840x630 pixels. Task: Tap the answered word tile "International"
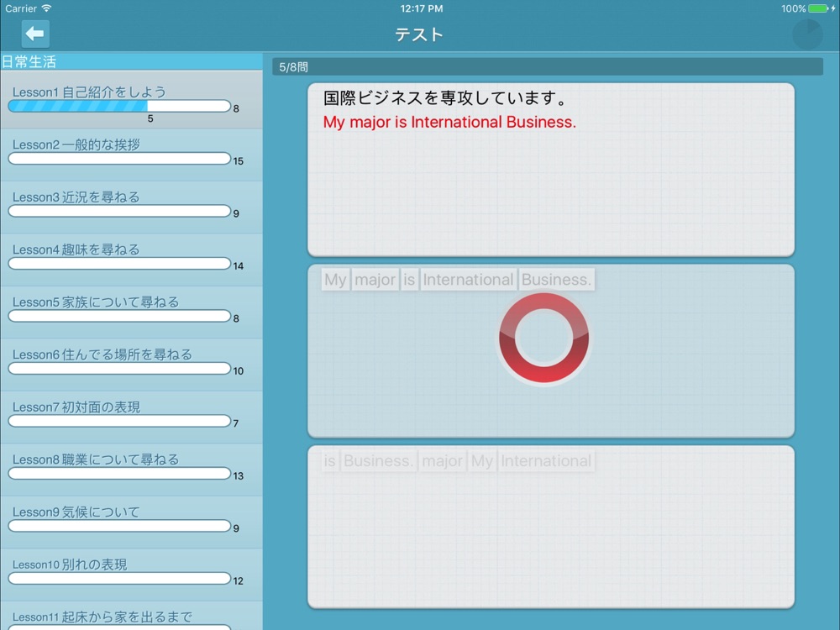[468, 280]
